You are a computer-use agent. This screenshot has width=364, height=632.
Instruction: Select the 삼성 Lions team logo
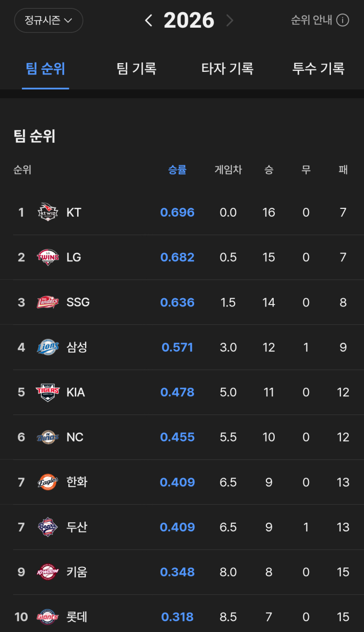[x=48, y=347]
